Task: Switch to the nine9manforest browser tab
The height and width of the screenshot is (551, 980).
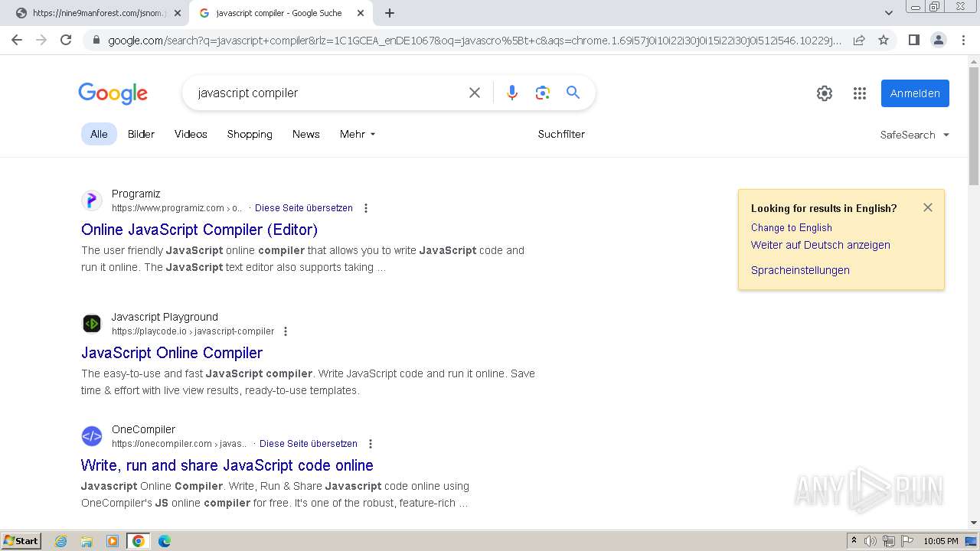Action: (95, 13)
